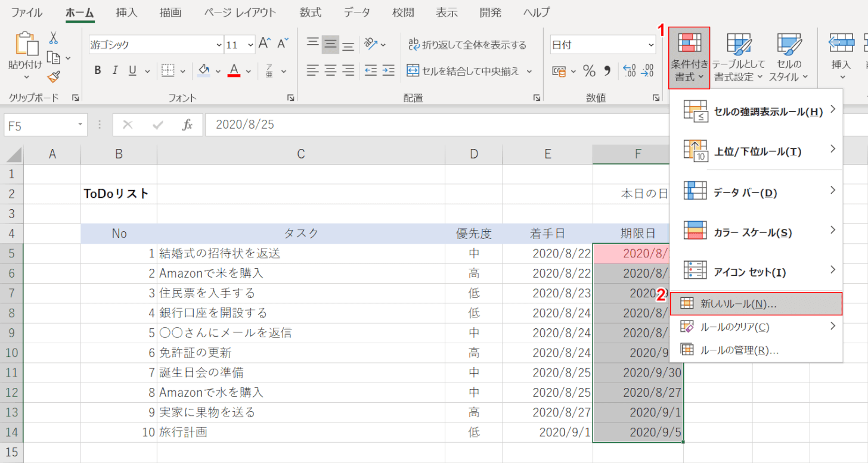868x463 pixels.
Task: Toggle 折り返して全体を表示する wrap text
Action: (467, 45)
